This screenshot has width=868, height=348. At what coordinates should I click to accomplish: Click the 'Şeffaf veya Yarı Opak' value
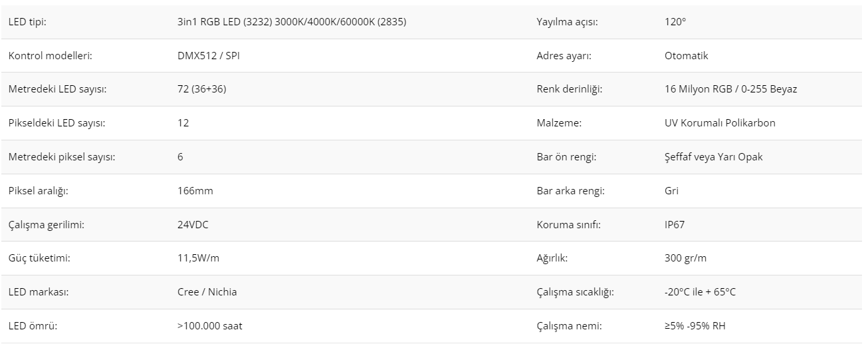[713, 157]
